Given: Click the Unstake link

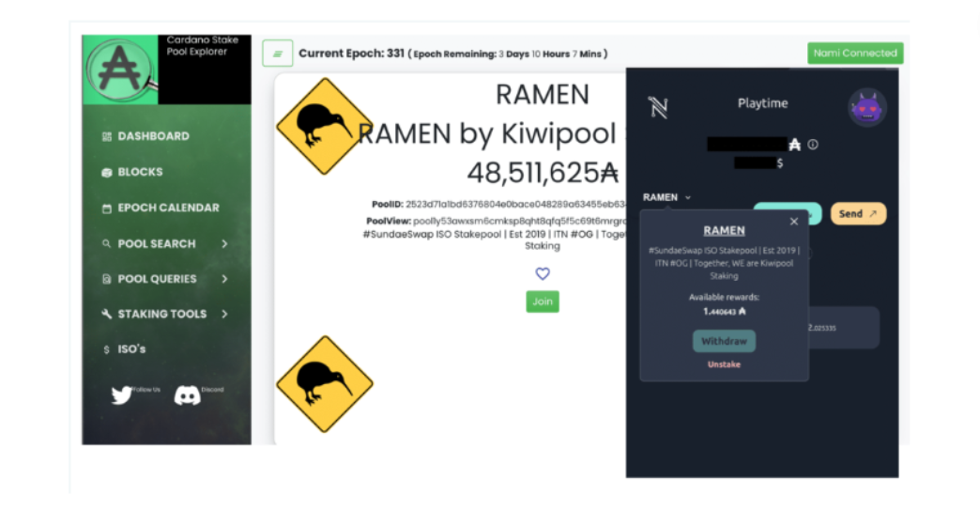Looking at the screenshot, I should click(x=724, y=364).
